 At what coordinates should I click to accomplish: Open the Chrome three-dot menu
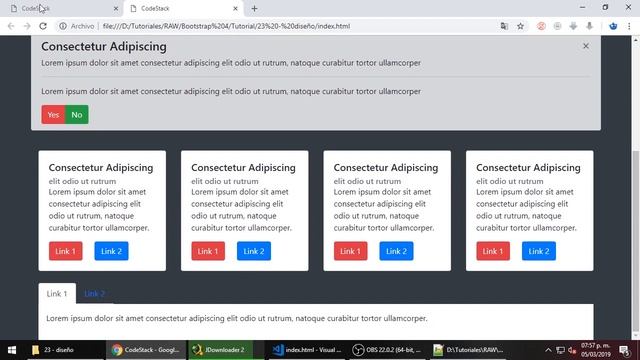pyautogui.click(x=629, y=26)
